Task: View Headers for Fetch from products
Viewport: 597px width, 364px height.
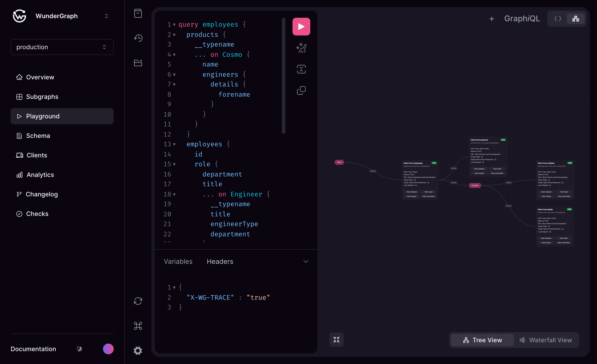Action: [479, 169]
